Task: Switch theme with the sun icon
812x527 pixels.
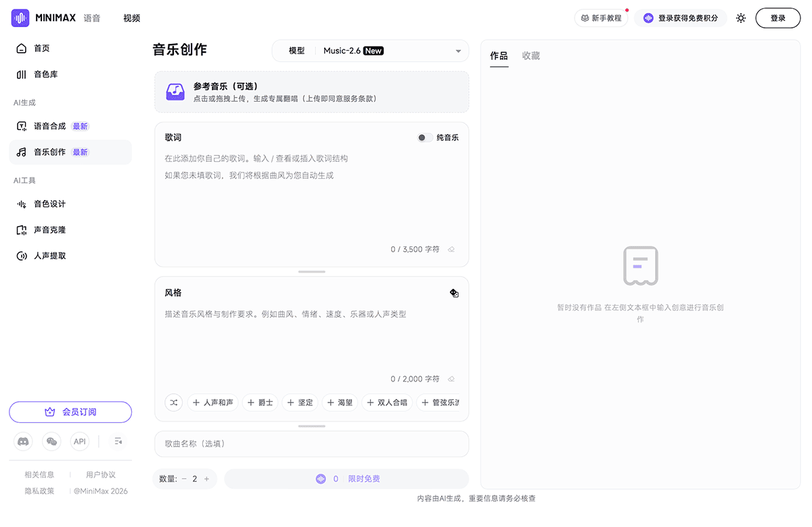Action: tap(741, 18)
